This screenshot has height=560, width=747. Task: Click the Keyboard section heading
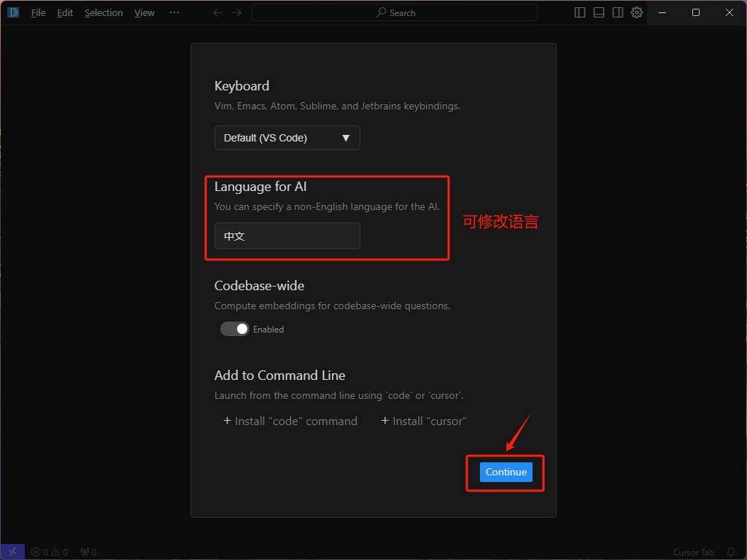point(242,86)
